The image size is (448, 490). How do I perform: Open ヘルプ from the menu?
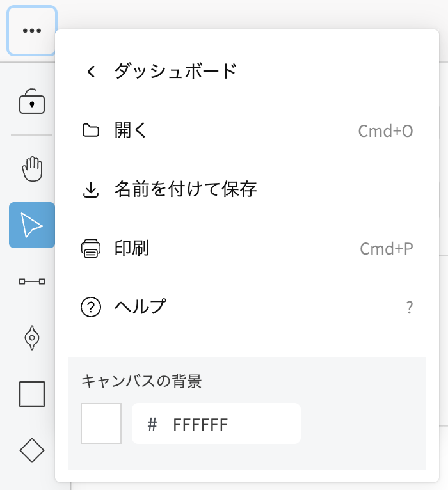140,307
